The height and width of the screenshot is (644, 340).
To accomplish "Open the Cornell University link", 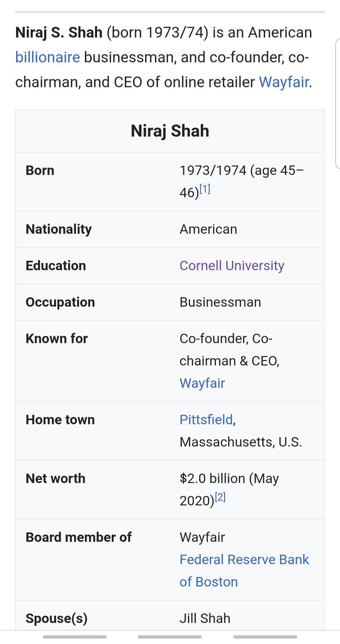I will click(x=232, y=266).
